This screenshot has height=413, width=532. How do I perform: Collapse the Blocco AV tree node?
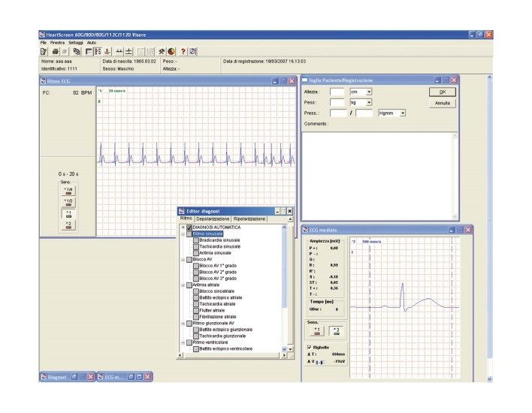[183, 259]
